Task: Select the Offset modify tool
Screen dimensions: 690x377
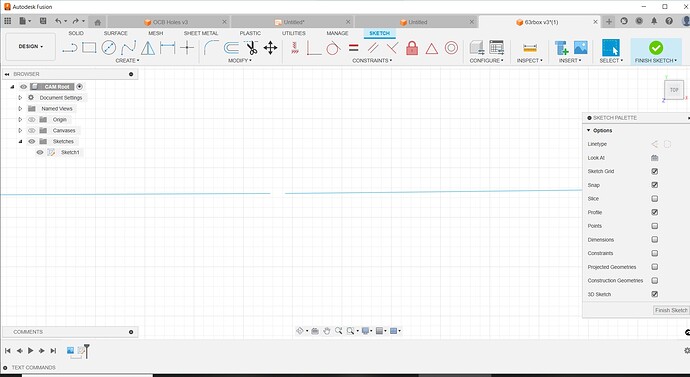Action: pos(231,48)
